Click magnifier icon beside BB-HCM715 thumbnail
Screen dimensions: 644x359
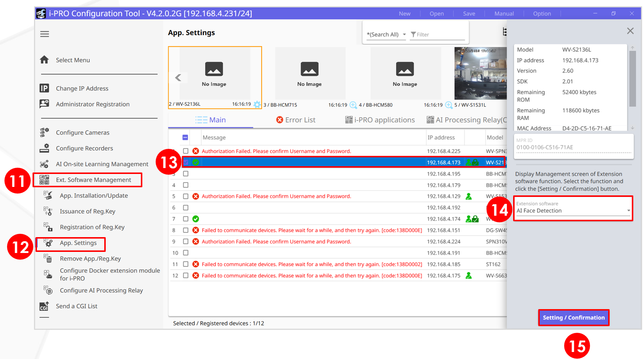click(x=353, y=105)
